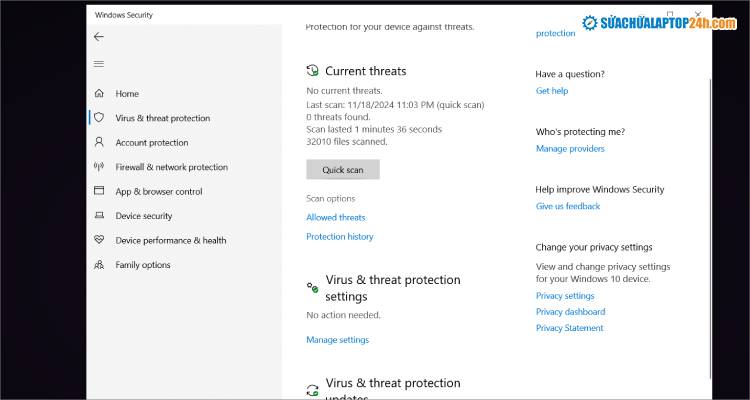Image resolution: width=750 pixels, height=400 pixels.
Task: Click the back arrow icon
Action: [98, 37]
